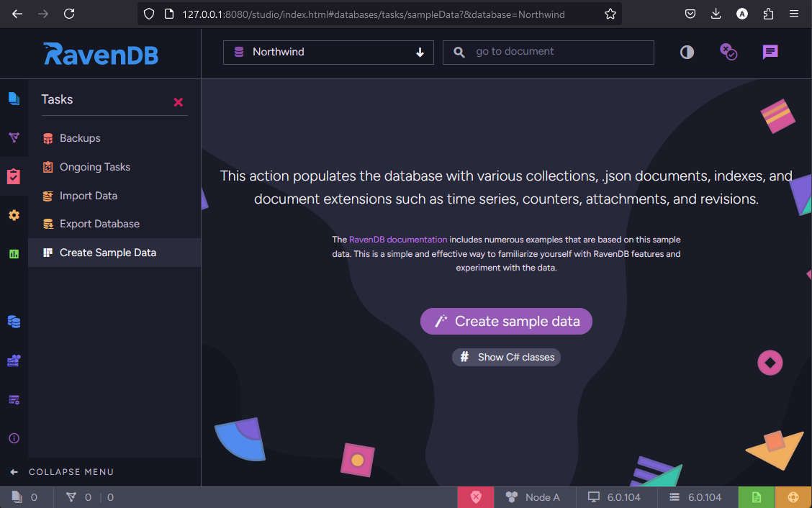Open the browser extensions puzzle icon

tap(769, 14)
